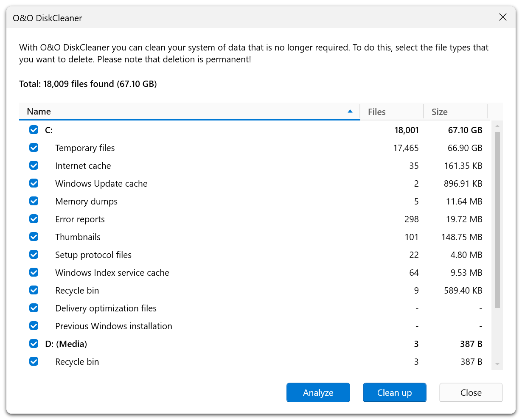Uncheck Setup protocol files
The height and width of the screenshot is (420, 522).
pos(34,255)
